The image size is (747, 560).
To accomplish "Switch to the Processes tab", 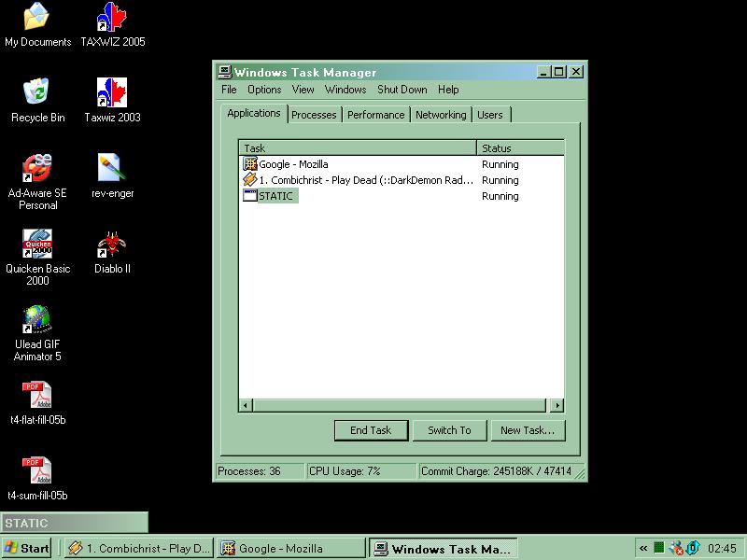I will point(314,115).
